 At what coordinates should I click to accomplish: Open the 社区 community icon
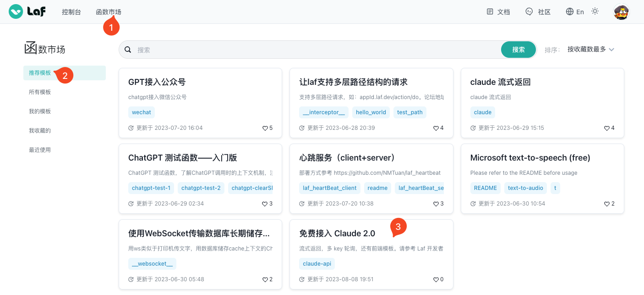[x=529, y=11]
